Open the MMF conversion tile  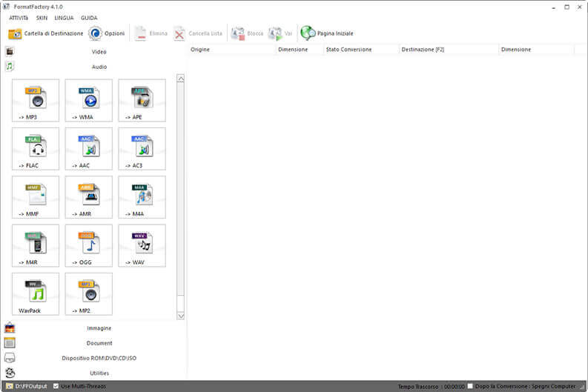pos(36,197)
